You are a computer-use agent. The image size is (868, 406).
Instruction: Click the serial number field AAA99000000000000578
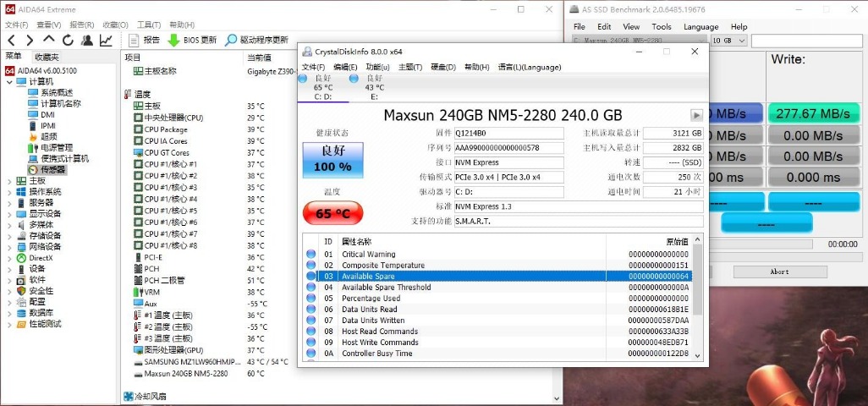[508, 148]
